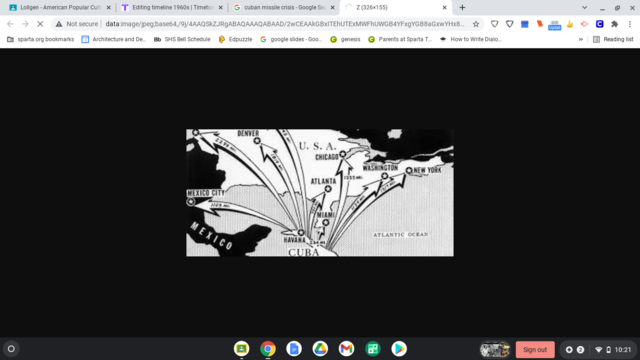Open Google Docs from the shelf

point(294,349)
